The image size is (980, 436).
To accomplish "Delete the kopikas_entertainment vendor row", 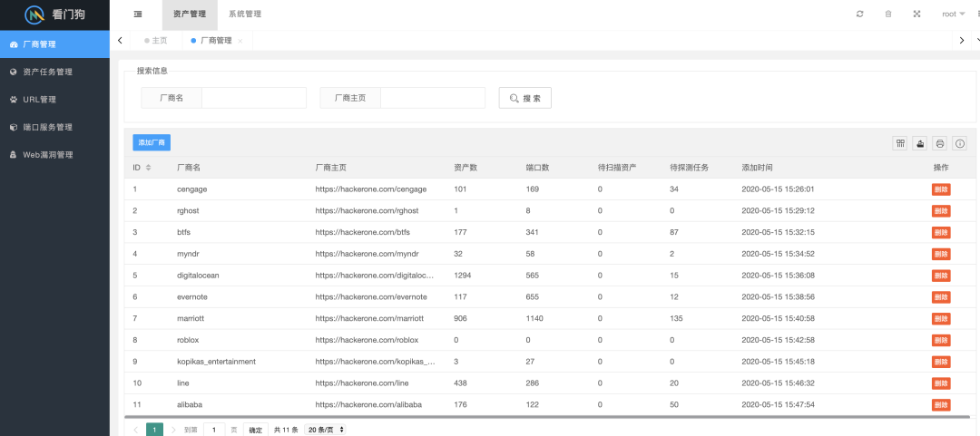I will (x=941, y=362).
